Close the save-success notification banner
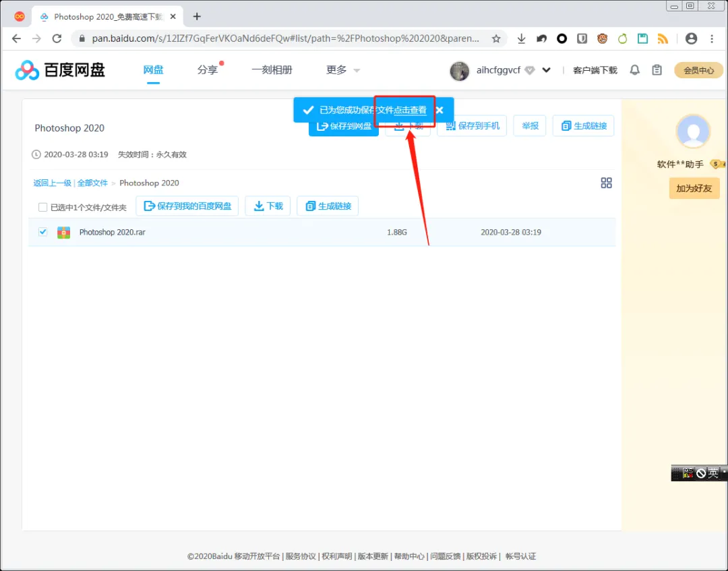 pyautogui.click(x=439, y=110)
